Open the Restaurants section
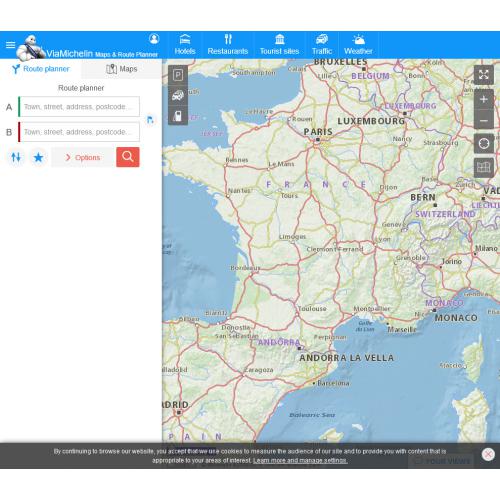Image resolution: width=500 pixels, height=500 pixels. click(228, 45)
